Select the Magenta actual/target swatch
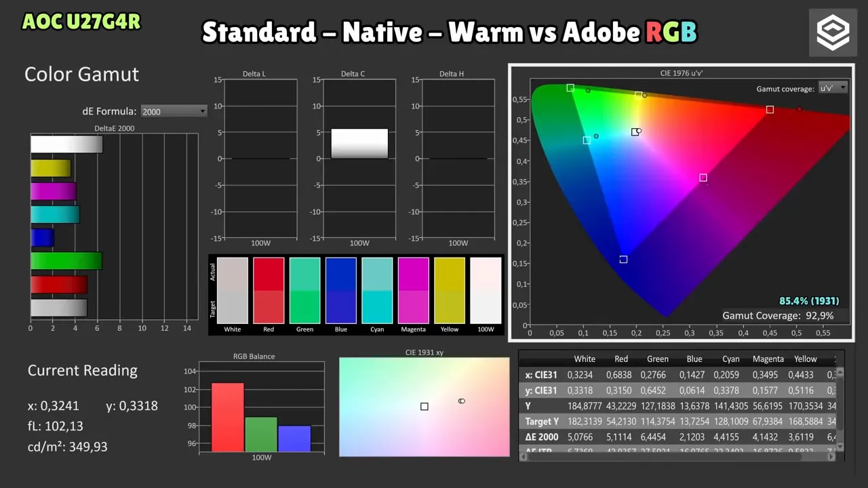868x488 pixels. point(413,290)
